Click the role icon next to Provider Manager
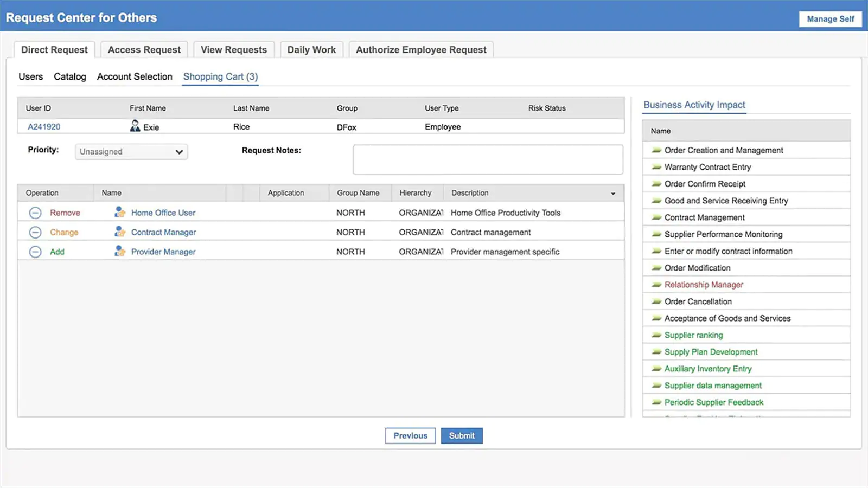 coord(120,251)
